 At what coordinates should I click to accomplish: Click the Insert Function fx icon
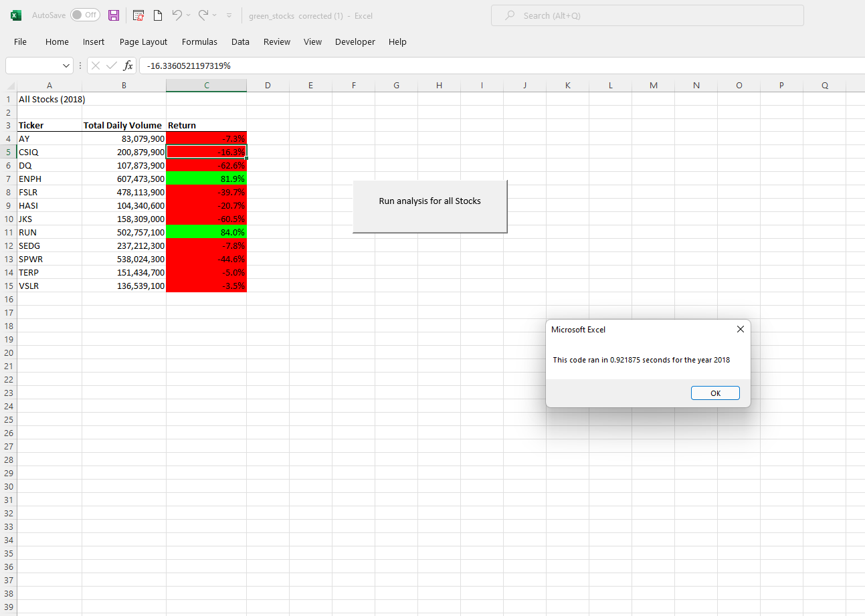point(128,66)
